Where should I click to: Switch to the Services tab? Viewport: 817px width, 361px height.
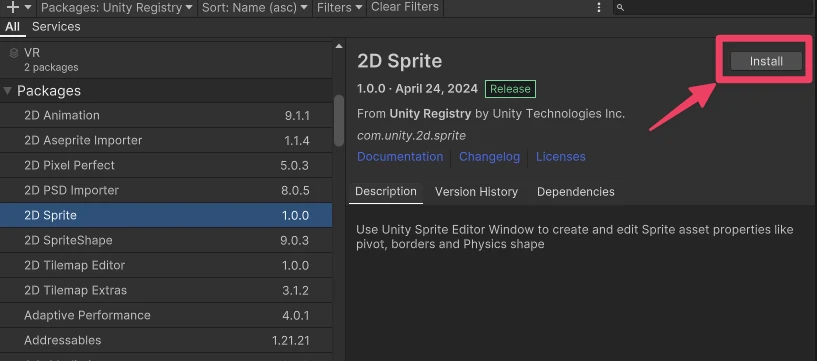coord(56,27)
